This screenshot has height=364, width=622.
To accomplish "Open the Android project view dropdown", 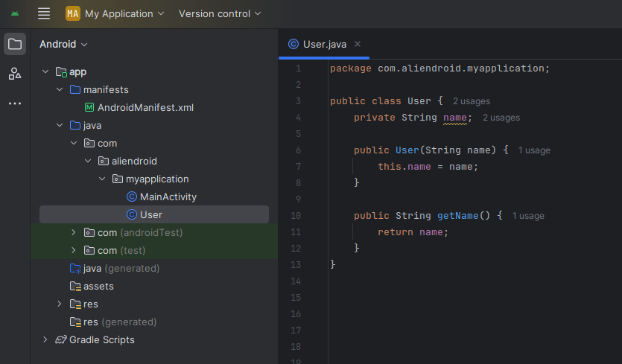I will click(63, 44).
